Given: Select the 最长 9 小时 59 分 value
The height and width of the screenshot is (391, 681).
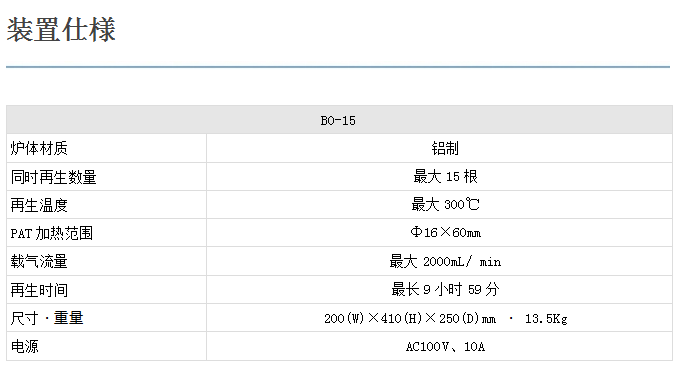Looking at the screenshot, I should pyautogui.click(x=445, y=289).
